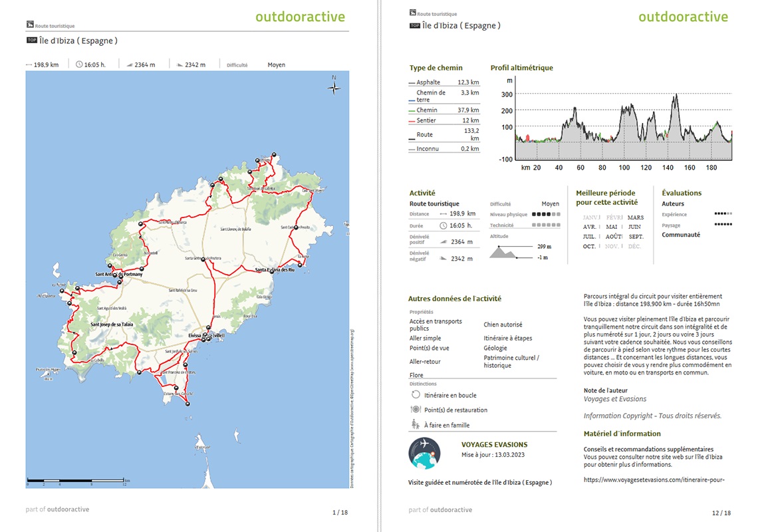Click the Voyages Evasions globe avatar

[424, 454]
